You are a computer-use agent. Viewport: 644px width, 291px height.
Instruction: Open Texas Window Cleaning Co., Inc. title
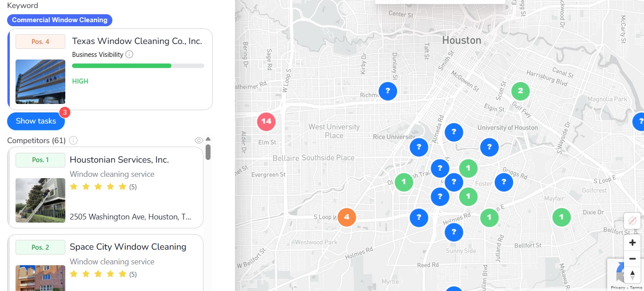(137, 41)
